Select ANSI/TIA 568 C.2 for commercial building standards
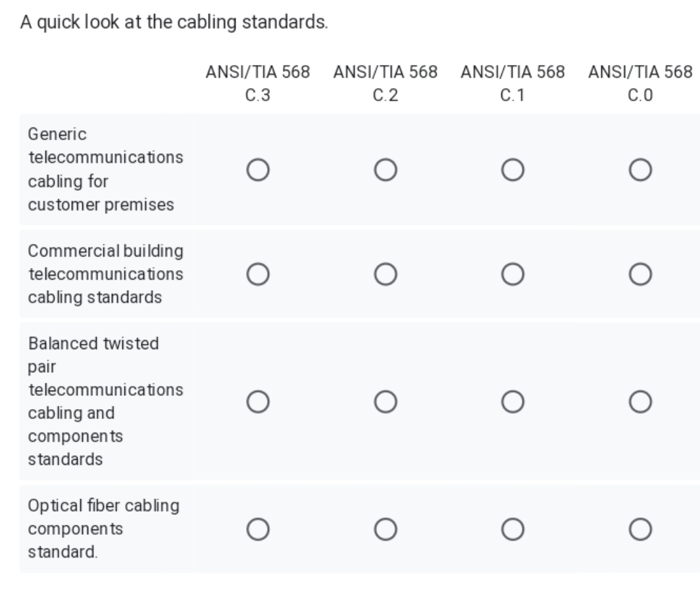The height and width of the screenshot is (609, 700). 384,274
